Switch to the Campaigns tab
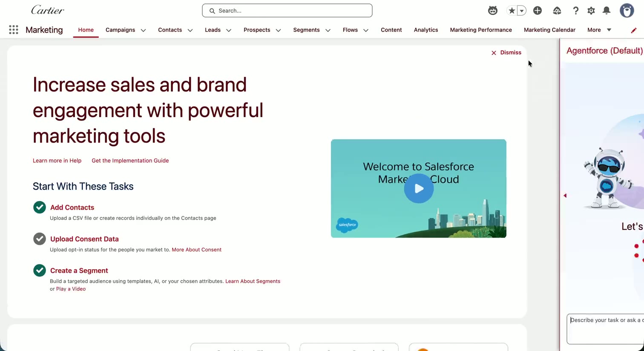 (x=120, y=30)
